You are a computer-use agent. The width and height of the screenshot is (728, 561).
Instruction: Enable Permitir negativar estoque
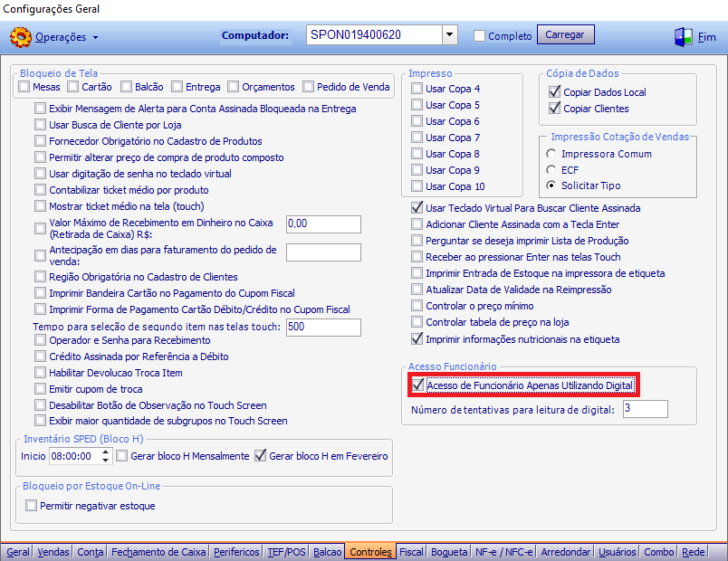[31, 505]
